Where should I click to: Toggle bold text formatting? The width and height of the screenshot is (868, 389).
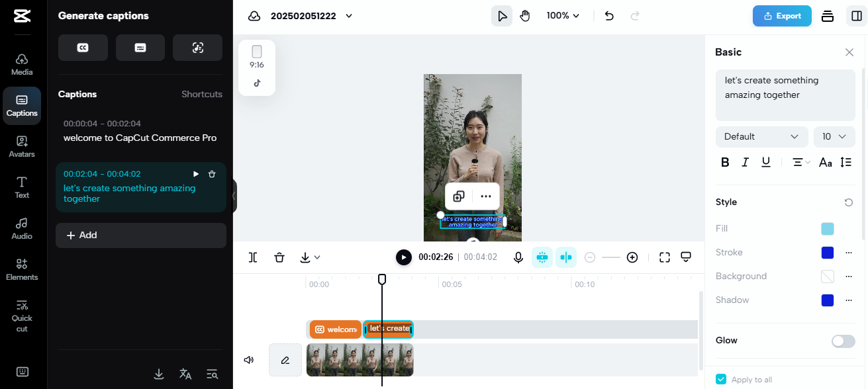click(725, 162)
